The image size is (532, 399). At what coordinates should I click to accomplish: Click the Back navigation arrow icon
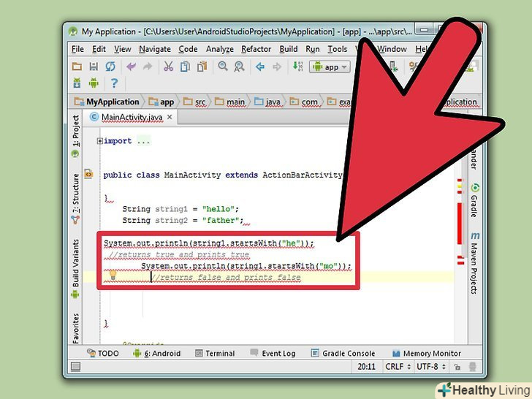coord(260,66)
